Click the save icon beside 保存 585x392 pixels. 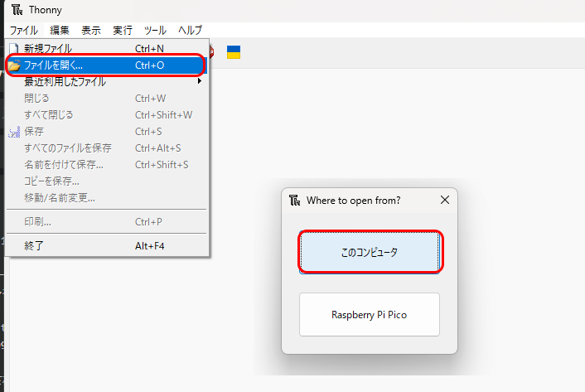[14, 132]
